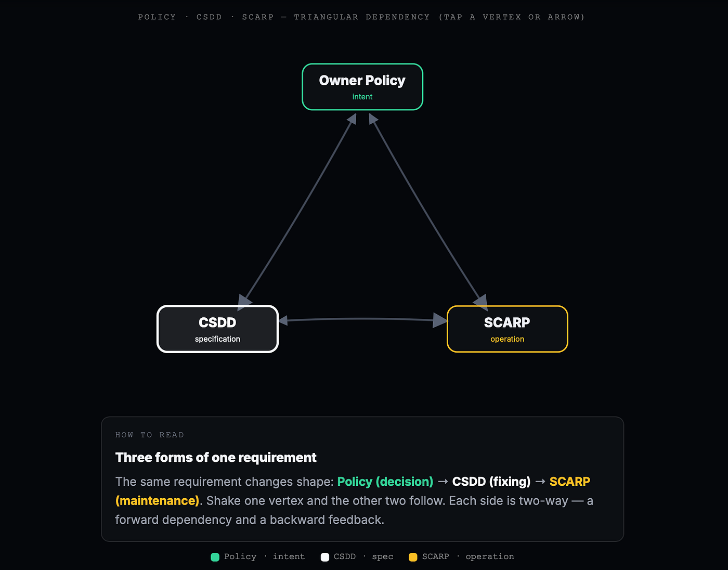Click the right arrowhead entering Owner Policy

coord(372,119)
